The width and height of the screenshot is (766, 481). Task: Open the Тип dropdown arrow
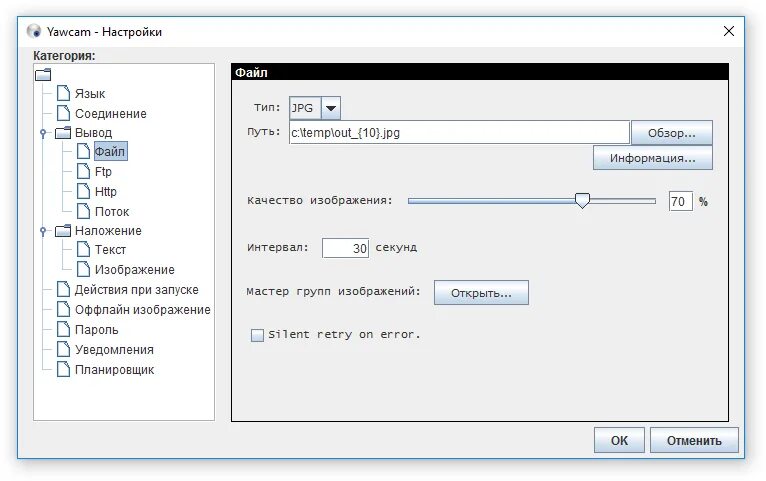(331, 108)
